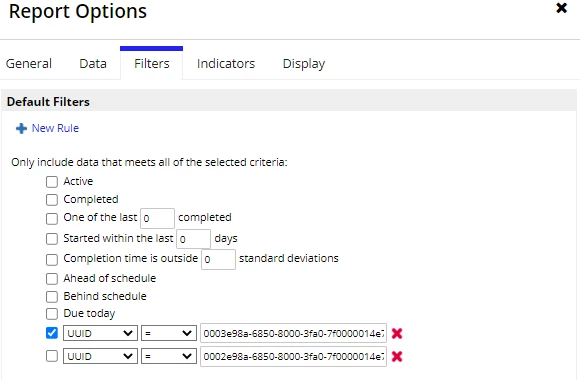Enable the second UUID rule checkbox
Screen dimensions: 580x380
point(52,356)
